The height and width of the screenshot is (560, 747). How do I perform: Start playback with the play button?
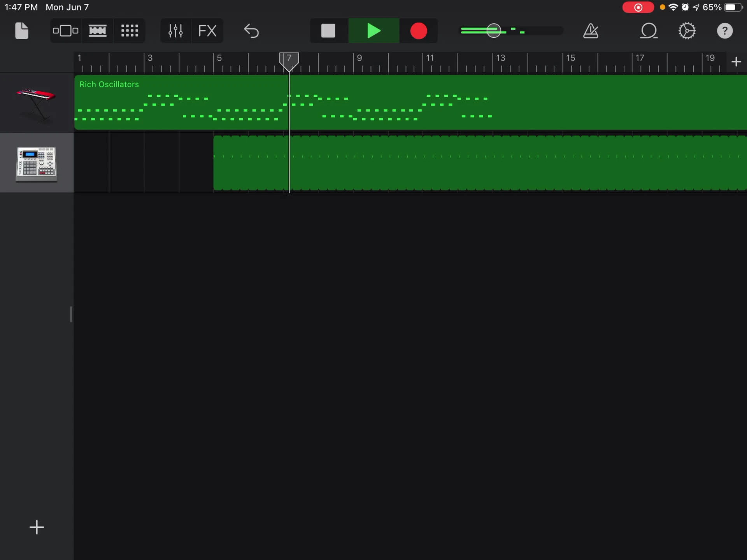tap(373, 31)
